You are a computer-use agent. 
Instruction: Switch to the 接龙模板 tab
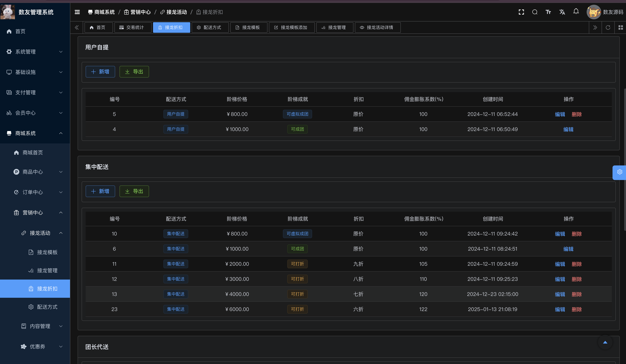249,27
